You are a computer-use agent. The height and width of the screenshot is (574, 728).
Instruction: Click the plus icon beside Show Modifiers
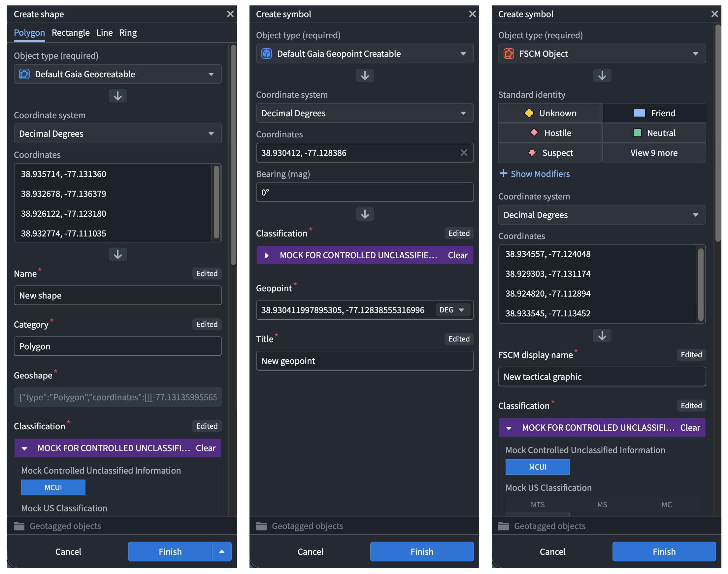(503, 173)
